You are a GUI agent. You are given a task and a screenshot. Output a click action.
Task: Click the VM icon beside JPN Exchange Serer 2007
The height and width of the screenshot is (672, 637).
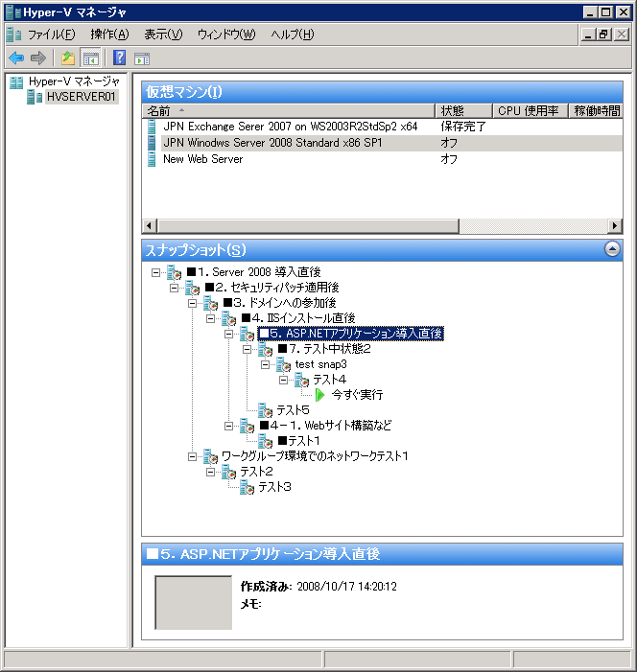(x=152, y=127)
